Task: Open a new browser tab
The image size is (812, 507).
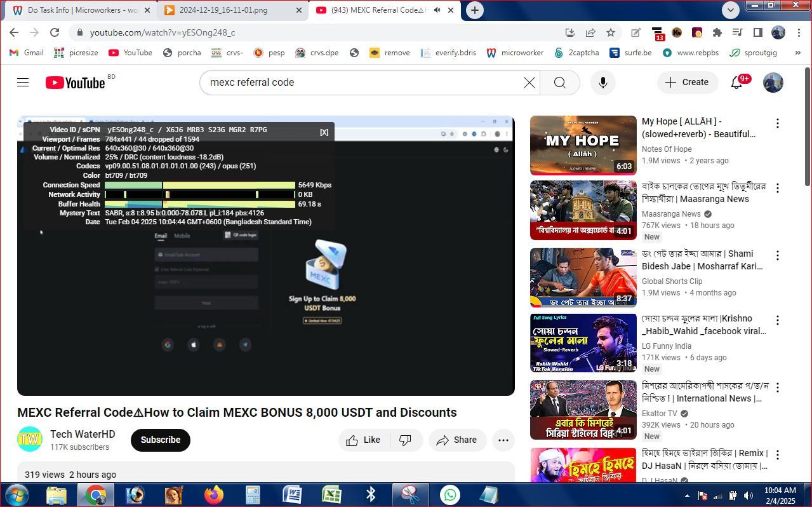Action: [474, 10]
